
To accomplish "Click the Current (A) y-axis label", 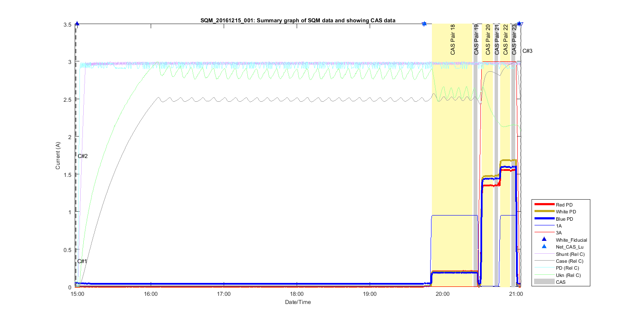I will pyautogui.click(x=58, y=155).
